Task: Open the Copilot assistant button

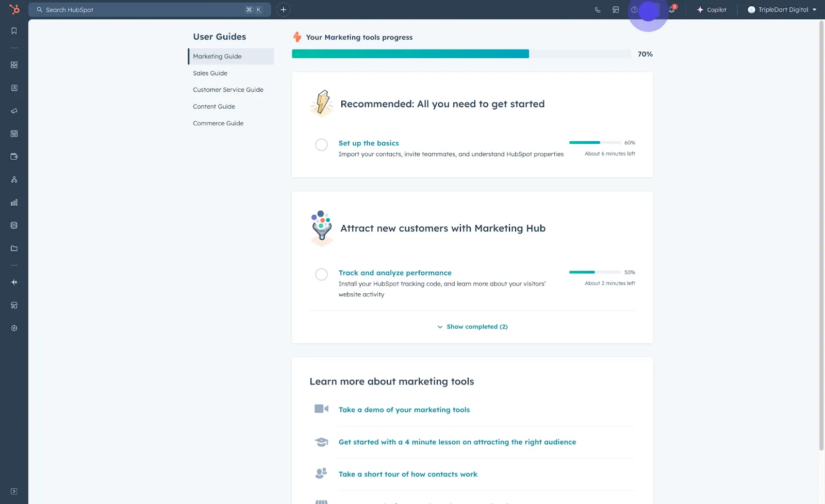Action: [x=712, y=10]
